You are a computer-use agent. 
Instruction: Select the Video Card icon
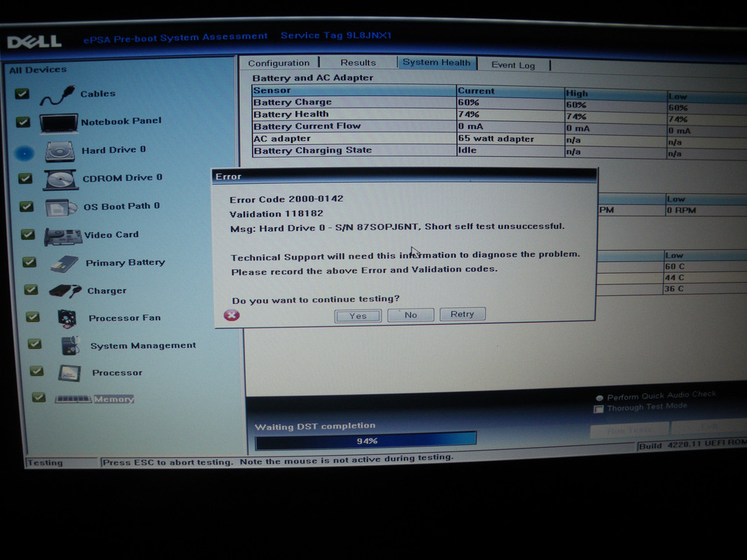(63, 236)
